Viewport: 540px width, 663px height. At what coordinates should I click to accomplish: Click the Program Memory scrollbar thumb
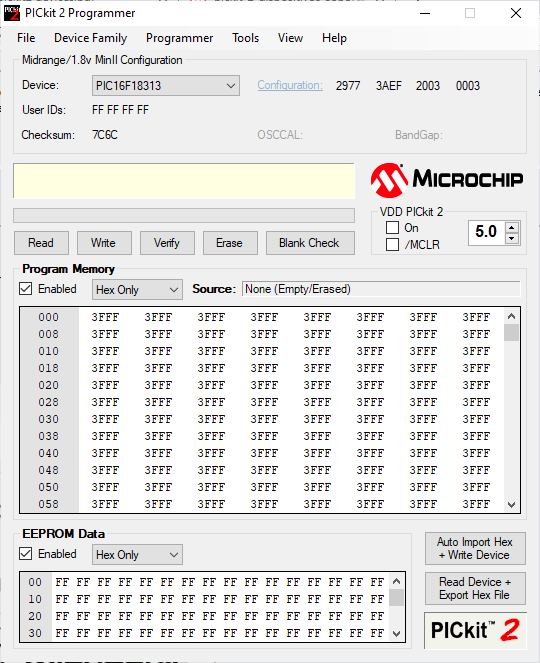click(511, 332)
